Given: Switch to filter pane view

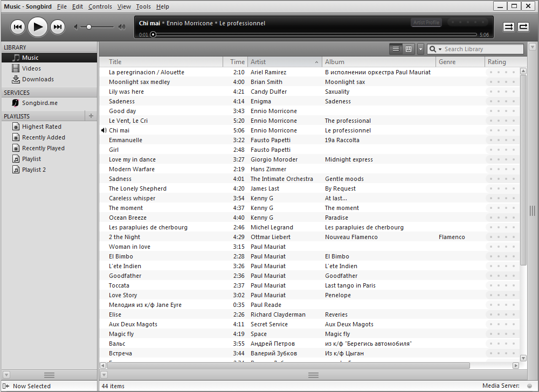Looking at the screenshot, I should 409,49.
